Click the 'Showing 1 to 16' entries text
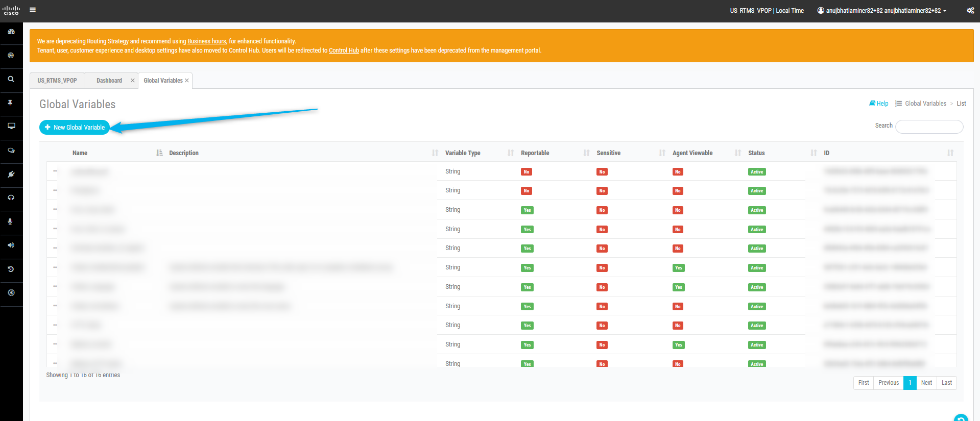The image size is (980, 421). coord(83,375)
